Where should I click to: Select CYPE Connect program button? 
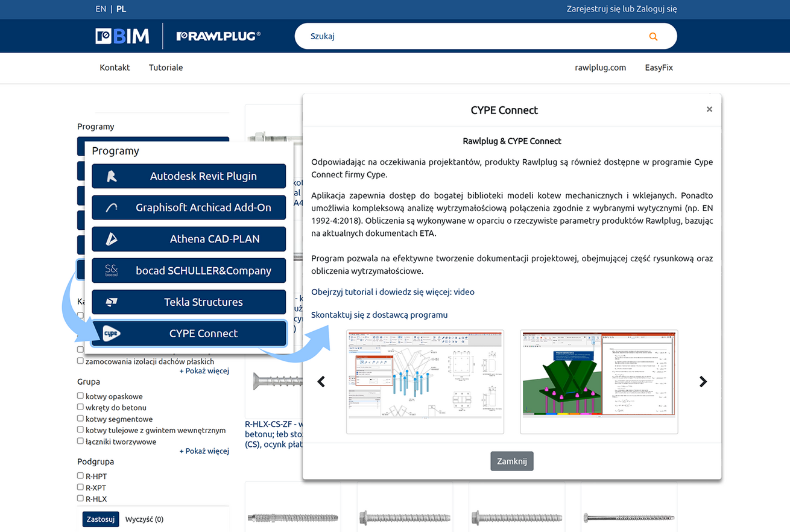pos(189,334)
